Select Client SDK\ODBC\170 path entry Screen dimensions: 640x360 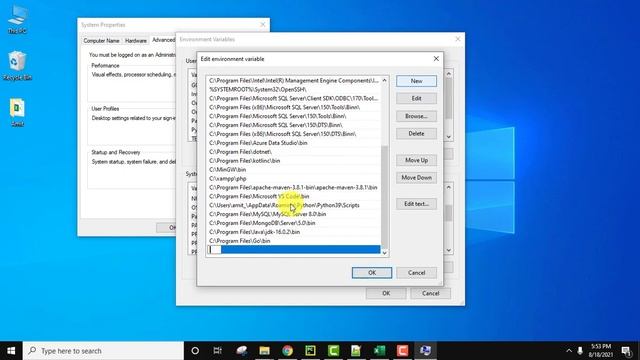point(294,98)
